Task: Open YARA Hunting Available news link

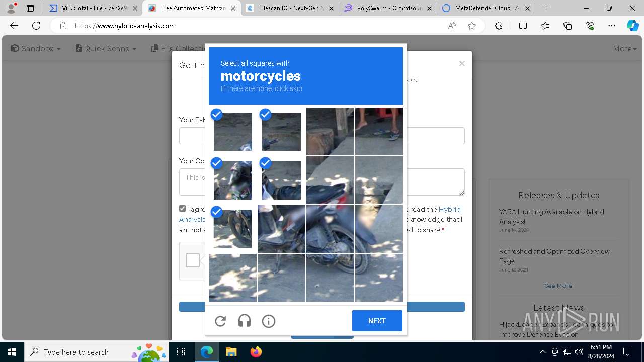Action: tap(551, 217)
